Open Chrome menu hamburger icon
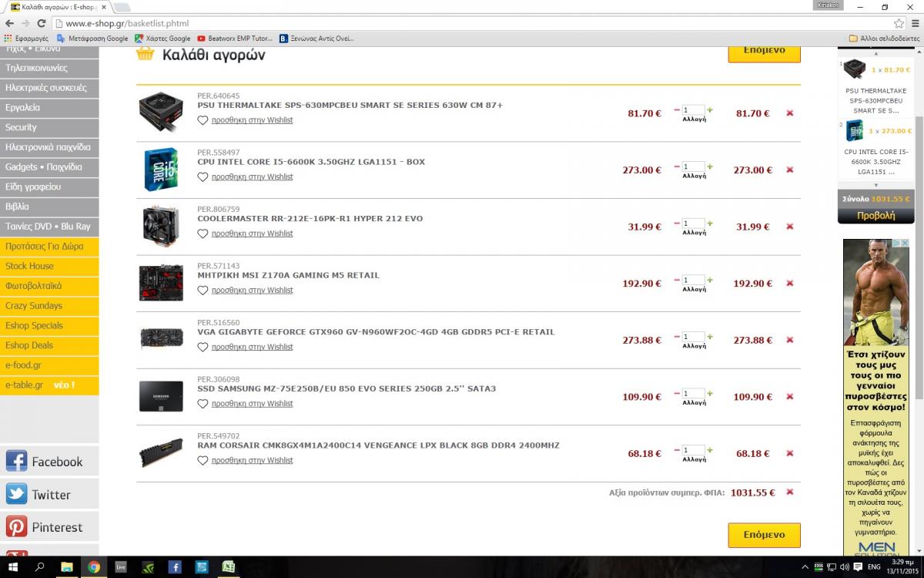This screenshot has height=578, width=924. coord(915,23)
